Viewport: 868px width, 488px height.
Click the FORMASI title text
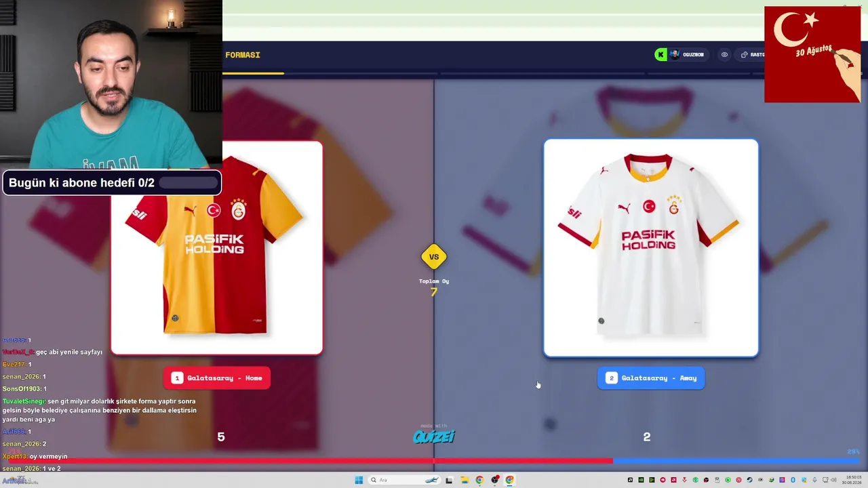click(243, 55)
